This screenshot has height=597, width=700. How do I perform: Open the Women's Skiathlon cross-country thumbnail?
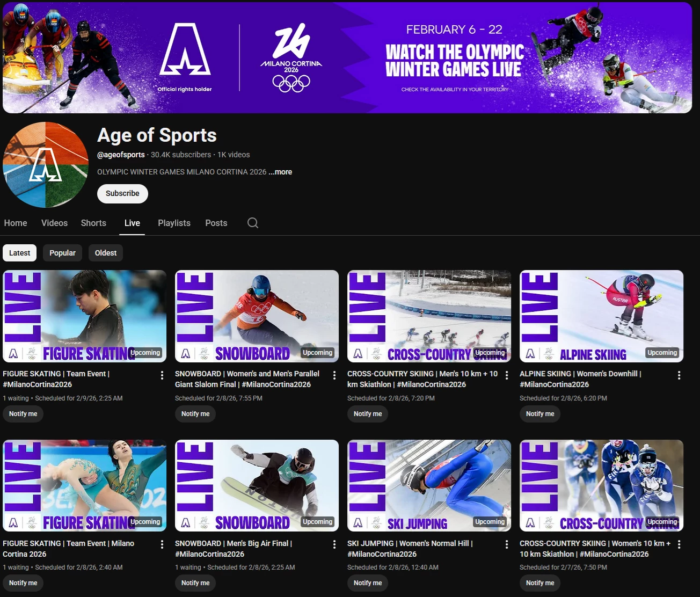click(x=601, y=486)
